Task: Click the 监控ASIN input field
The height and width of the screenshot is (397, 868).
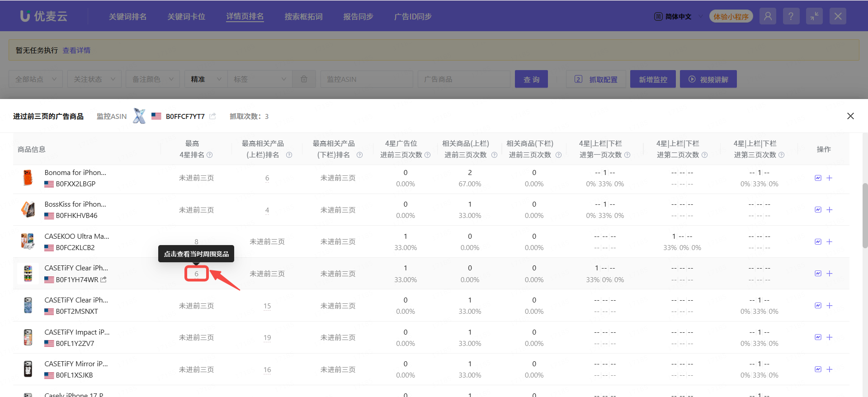Action: tap(367, 79)
